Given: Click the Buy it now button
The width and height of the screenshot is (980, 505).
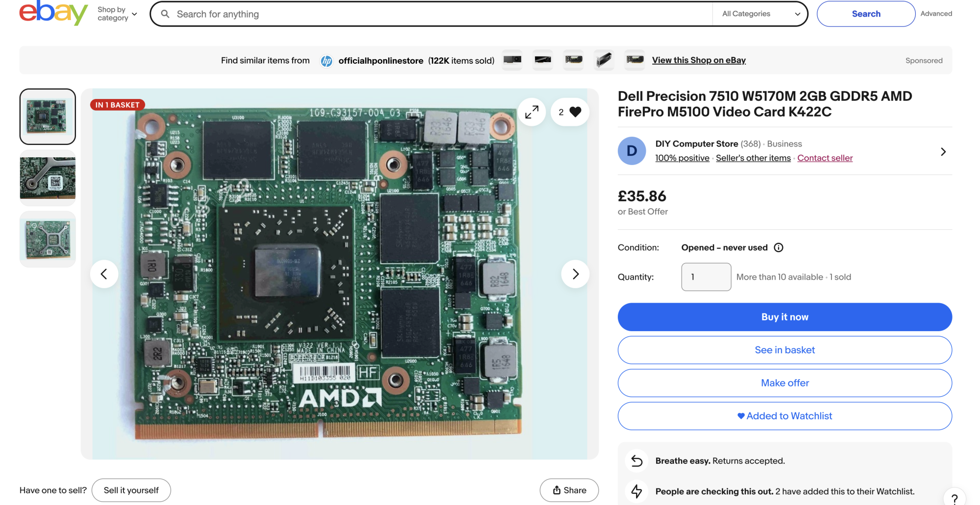Looking at the screenshot, I should (784, 317).
